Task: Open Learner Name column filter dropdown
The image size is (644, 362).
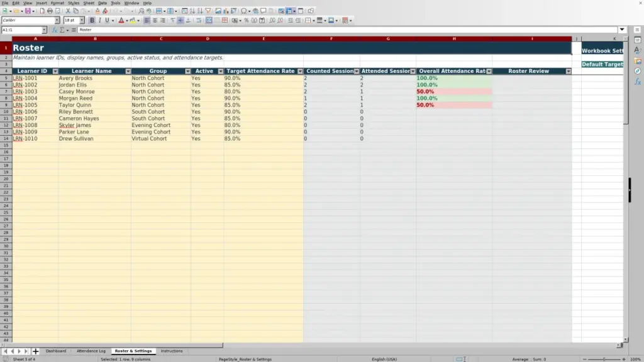Action: [128, 72]
